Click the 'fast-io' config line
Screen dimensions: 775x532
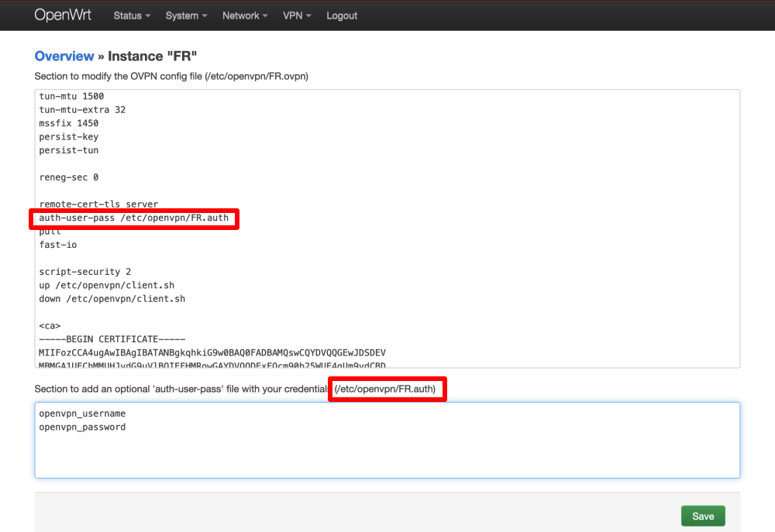click(x=58, y=245)
